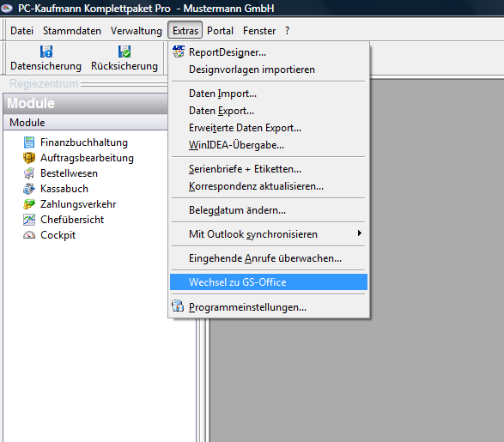Click the Bestellwesen shopping cart icon

coord(29,173)
